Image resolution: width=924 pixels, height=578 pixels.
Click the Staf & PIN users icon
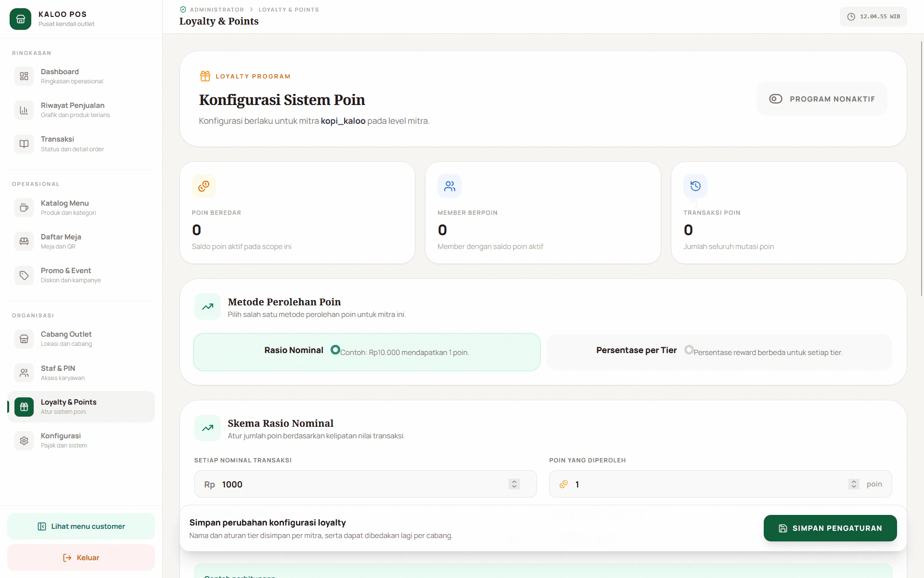(x=24, y=373)
